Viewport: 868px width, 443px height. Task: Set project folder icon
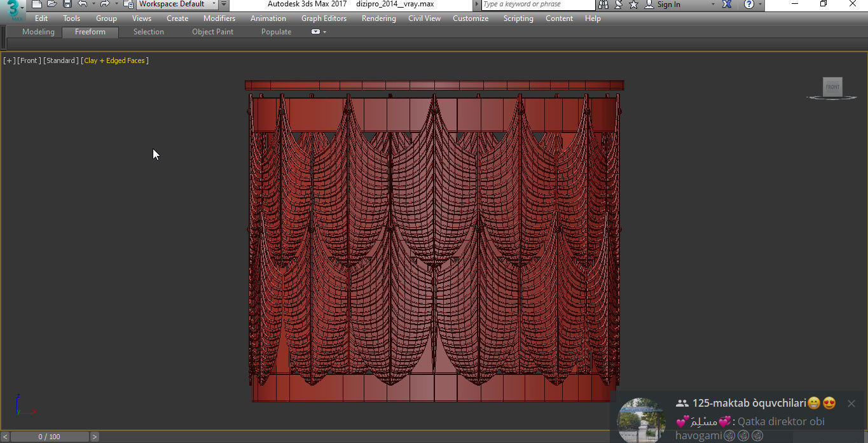pos(128,4)
